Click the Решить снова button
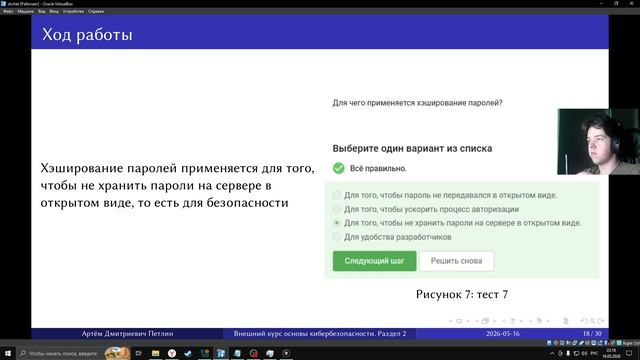The width and height of the screenshot is (640, 360). point(456,261)
